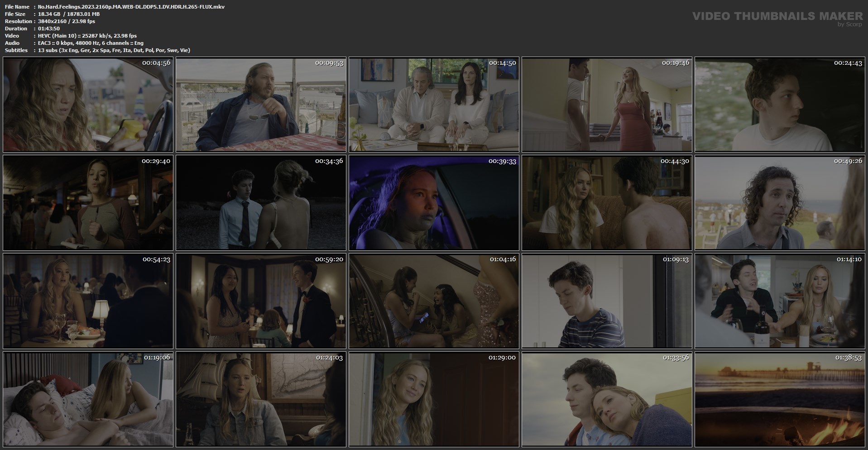Select the thumbnail at 00:49:26

780,203
